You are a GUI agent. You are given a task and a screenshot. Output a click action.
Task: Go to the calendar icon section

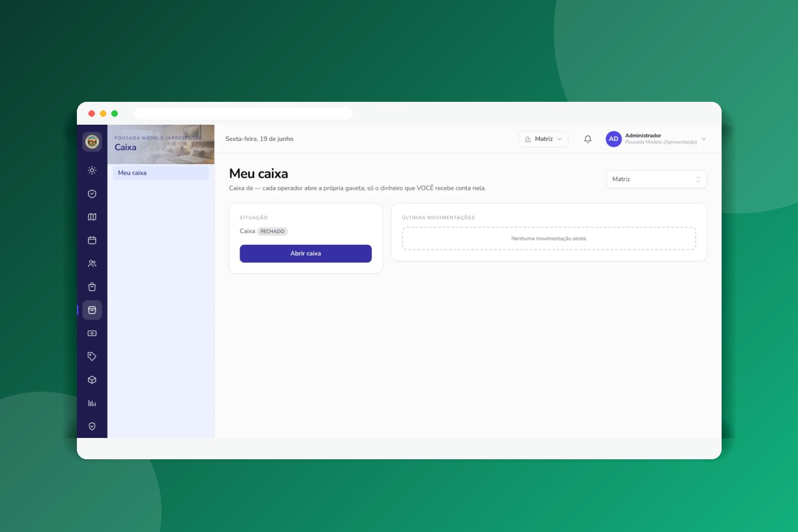coord(92,240)
